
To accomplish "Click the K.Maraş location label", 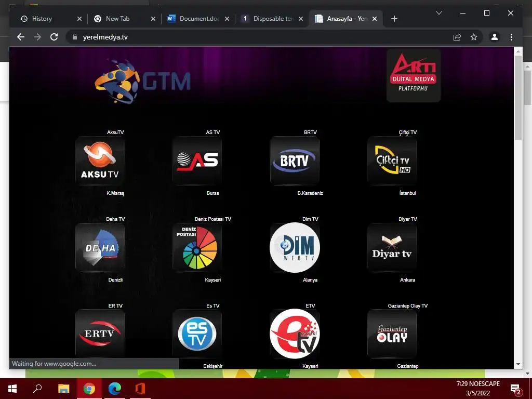I will click(115, 193).
